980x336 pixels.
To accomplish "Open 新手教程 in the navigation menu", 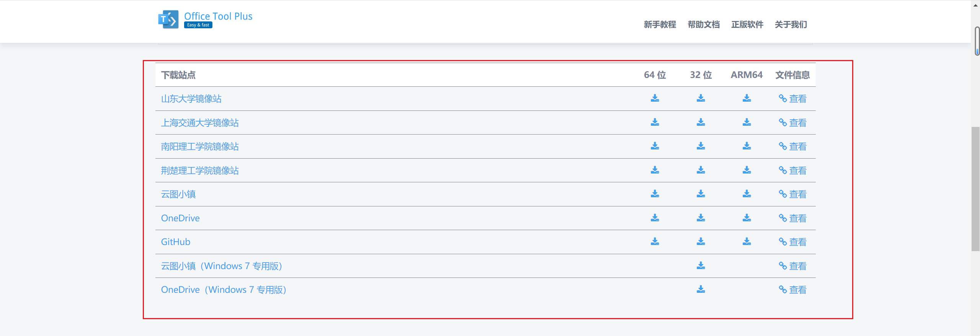I will (660, 24).
